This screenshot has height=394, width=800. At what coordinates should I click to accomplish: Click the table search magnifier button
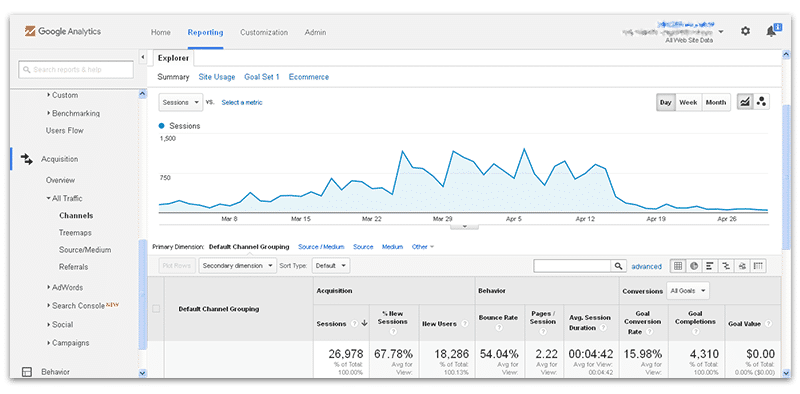click(618, 266)
